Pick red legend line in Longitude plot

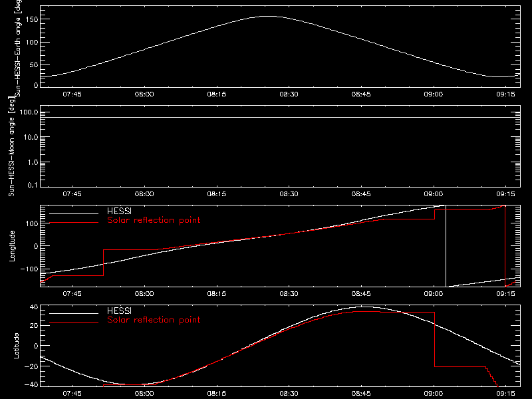click(x=74, y=223)
